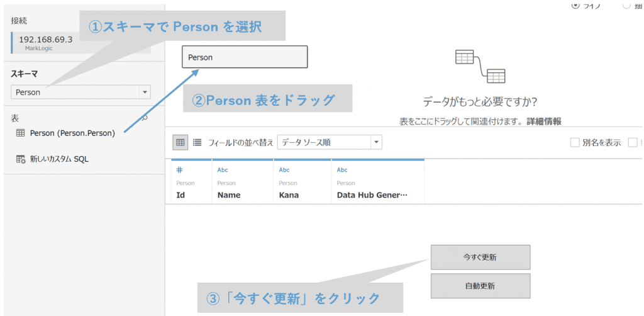Click the 今すぐ更新 button
Viewport: 644px width, 316px height.
(480, 257)
